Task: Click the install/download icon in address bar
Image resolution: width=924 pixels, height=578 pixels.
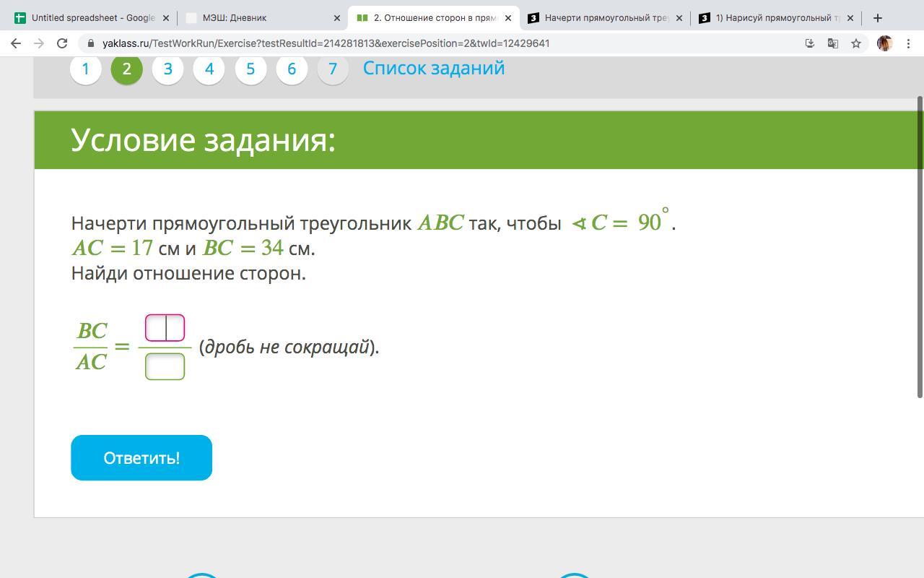Action: point(810,43)
